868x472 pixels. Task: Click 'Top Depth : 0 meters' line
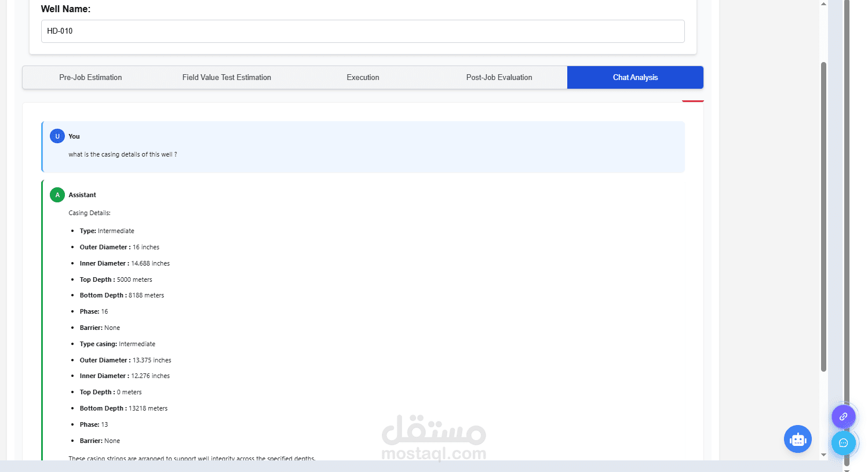pyautogui.click(x=111, y=392)
